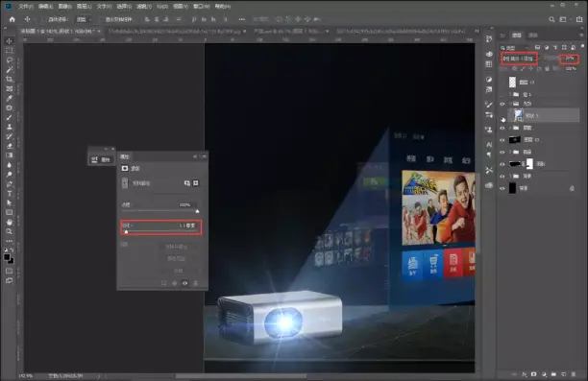Create a new group with the folder icon at Layers bottom

coord(553,374)
